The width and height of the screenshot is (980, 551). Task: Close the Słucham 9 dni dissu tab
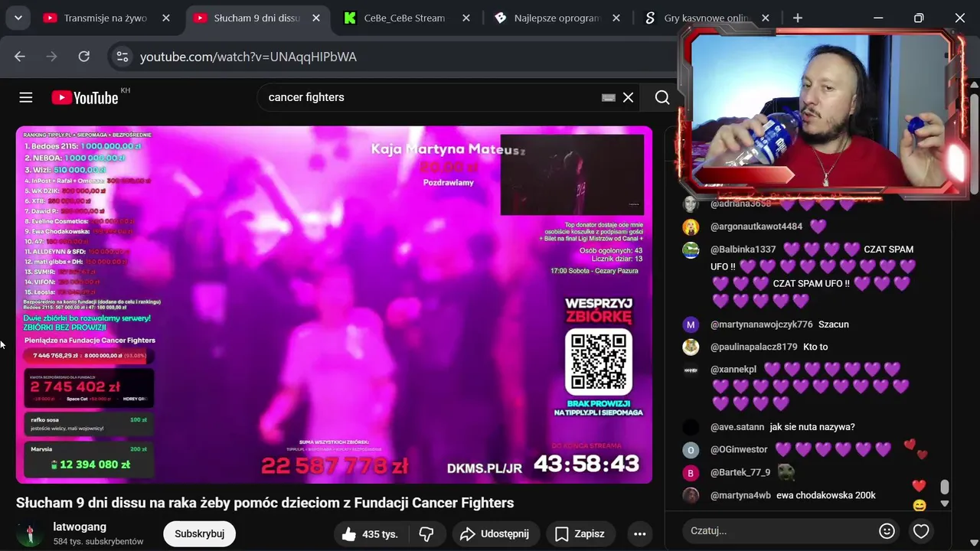pyautogui.click(x=316, y=18)
